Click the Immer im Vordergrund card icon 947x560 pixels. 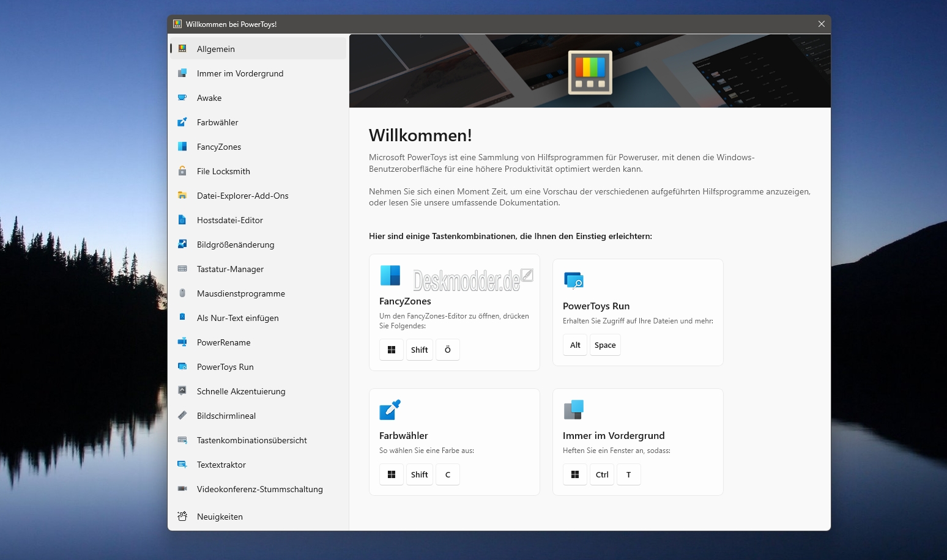[574, 410]
